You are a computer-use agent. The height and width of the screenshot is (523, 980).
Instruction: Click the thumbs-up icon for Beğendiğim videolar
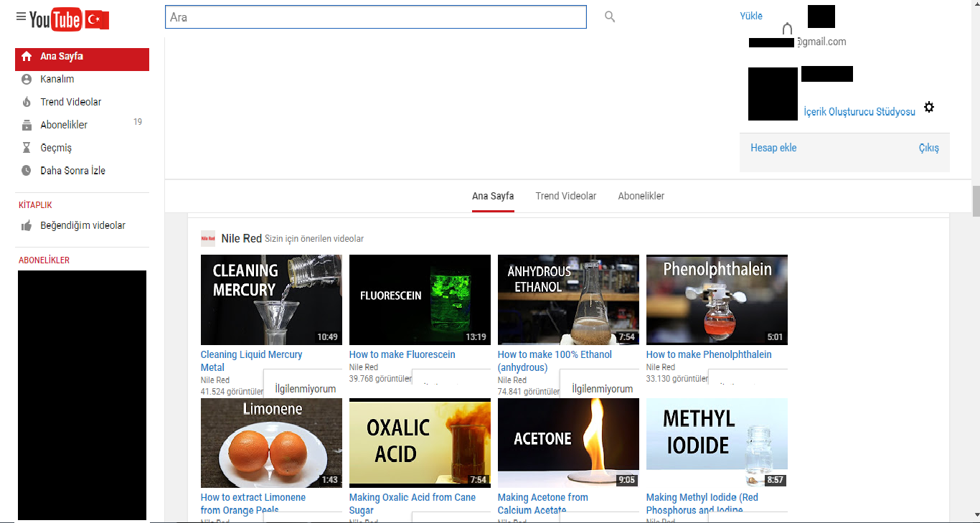coord(27,225)
